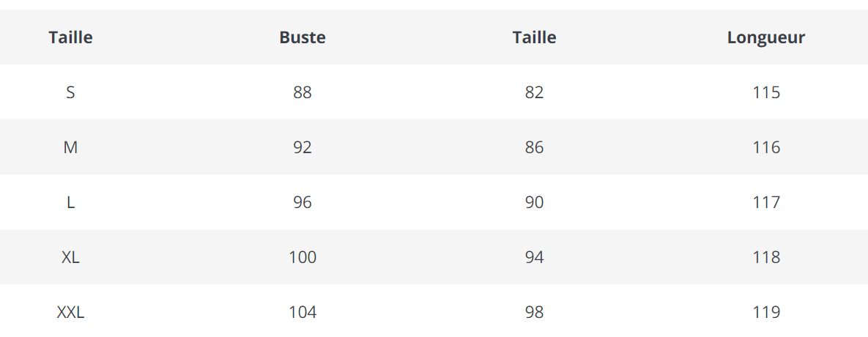Click waist value 82
868x337 pixels.
pos(534,92)
